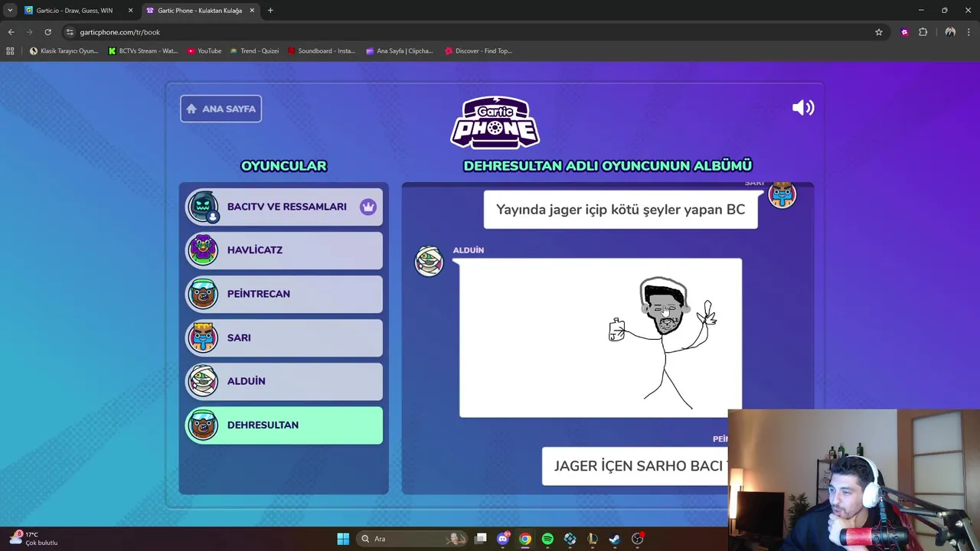Open Task View on taskbar

click(481, 539)
